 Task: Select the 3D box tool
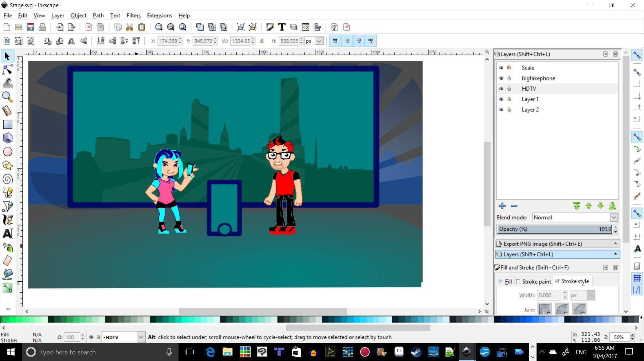[7, 138]
